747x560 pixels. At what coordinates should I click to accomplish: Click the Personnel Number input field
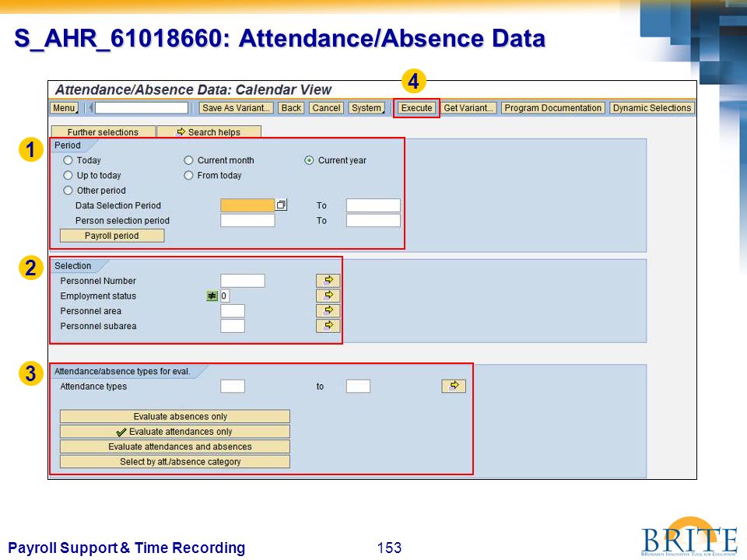(x=243, y=281)
